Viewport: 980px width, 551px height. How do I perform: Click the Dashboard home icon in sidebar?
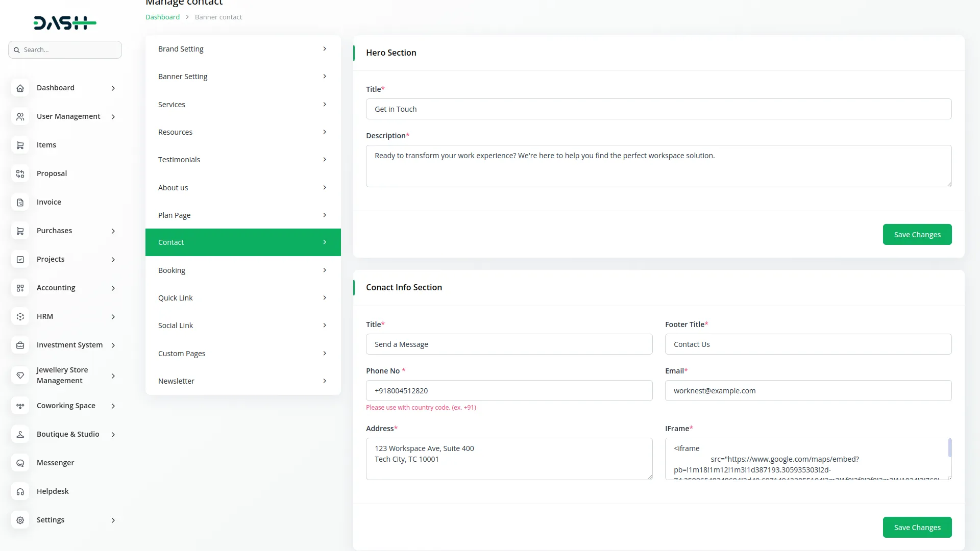click(20, 88)
